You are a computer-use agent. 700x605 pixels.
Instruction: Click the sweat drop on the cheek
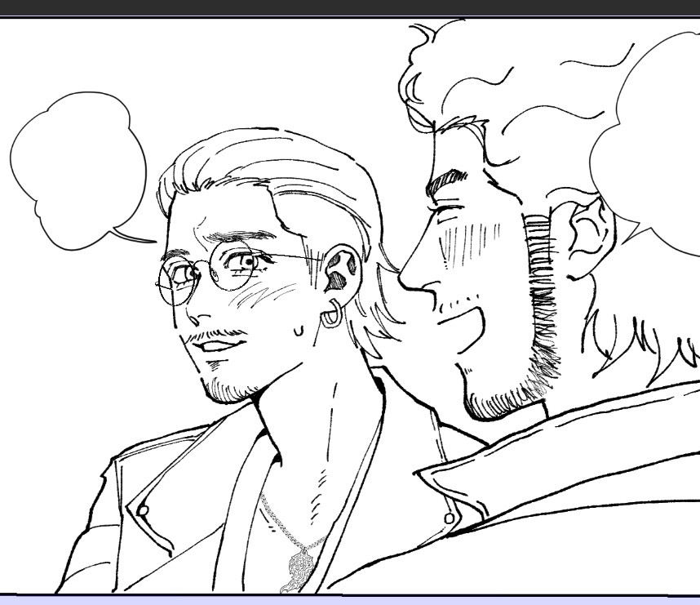pyautogui.click(x=299, y=329)
